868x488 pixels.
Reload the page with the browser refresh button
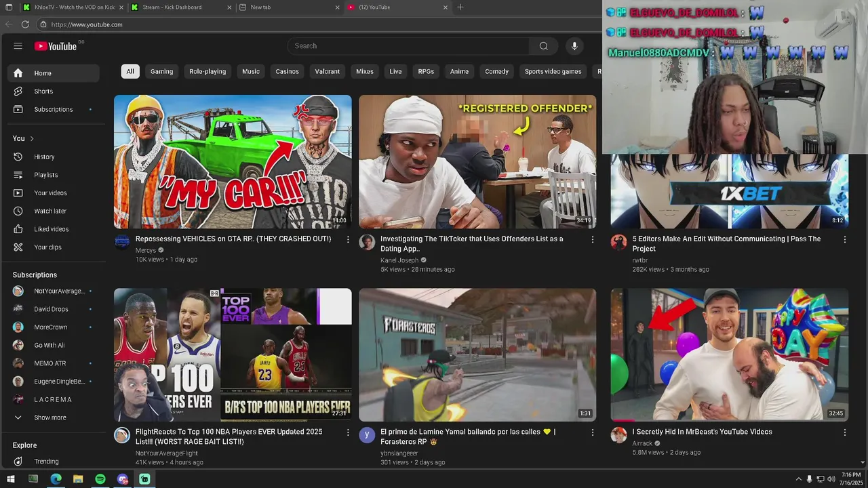coord(25,24)
